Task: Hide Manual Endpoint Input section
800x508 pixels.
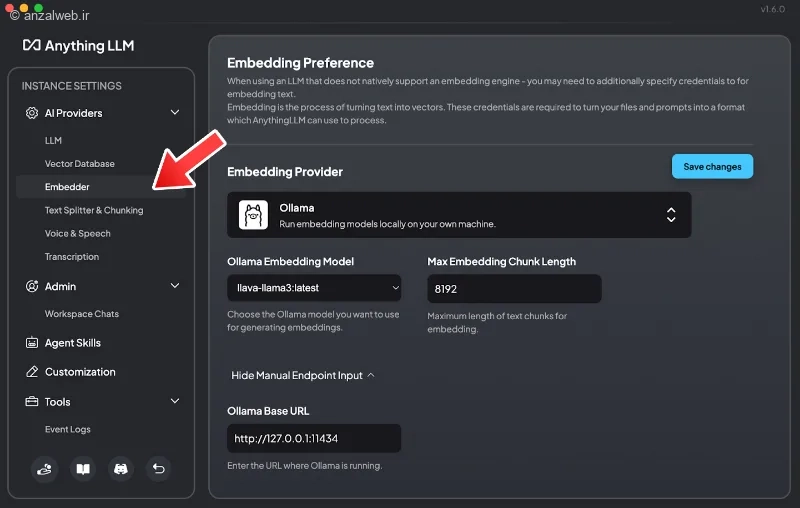Action: (303, 375)
